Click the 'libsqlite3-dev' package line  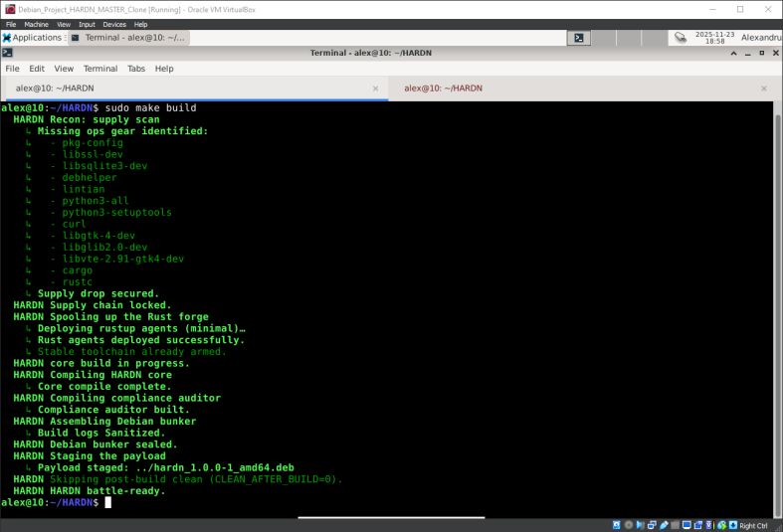tap(104, 166)
